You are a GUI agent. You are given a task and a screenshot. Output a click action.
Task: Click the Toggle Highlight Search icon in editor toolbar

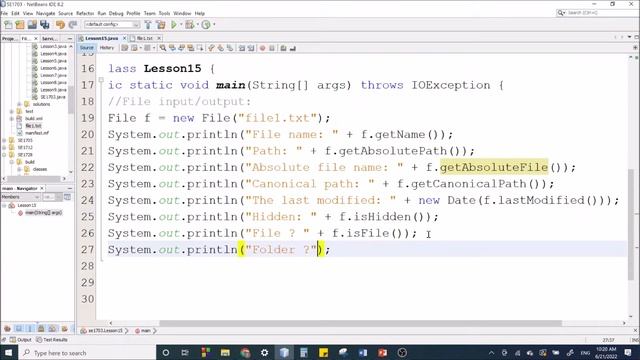191,48
